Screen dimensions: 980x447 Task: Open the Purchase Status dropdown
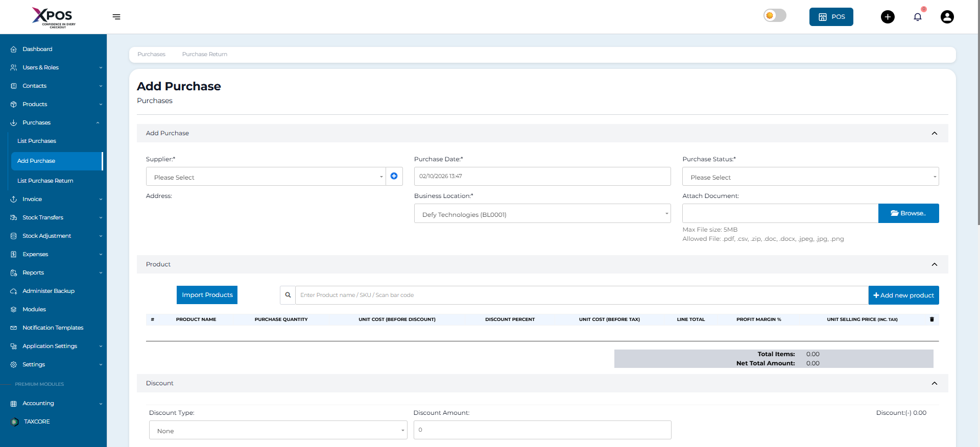[810, 177]
